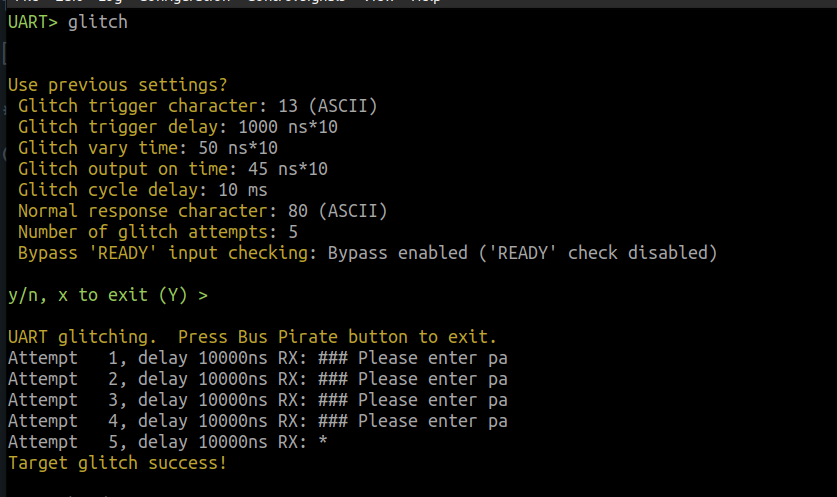This screenshot has width=837, height=497.
Task: Open the partially visible Help menu
Action: 425,2
